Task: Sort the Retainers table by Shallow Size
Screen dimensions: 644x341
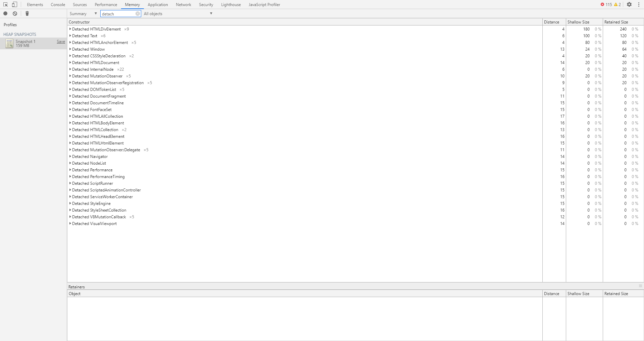Action: tap(584, 294)
